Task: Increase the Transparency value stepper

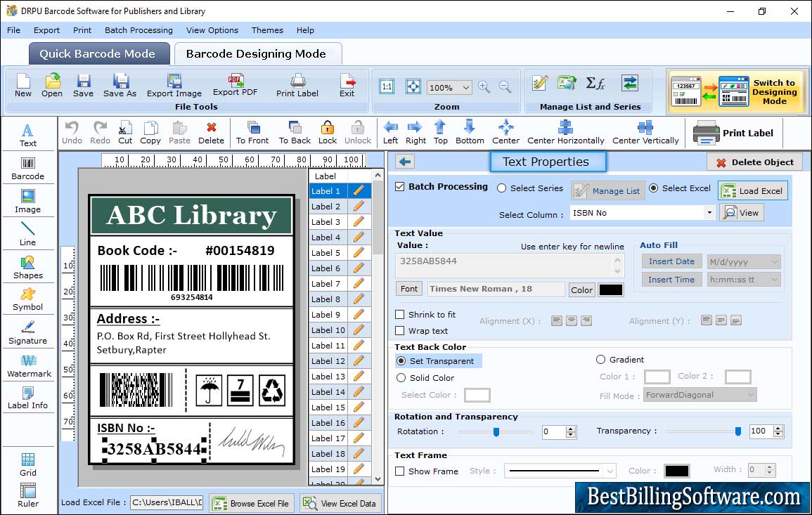Action: (778, 428)
